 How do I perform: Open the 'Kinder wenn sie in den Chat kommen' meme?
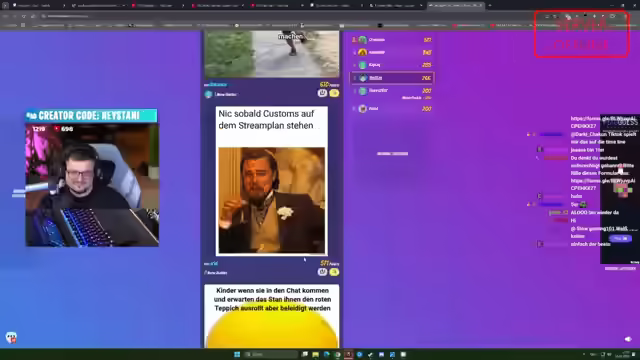tap(271, 316)
